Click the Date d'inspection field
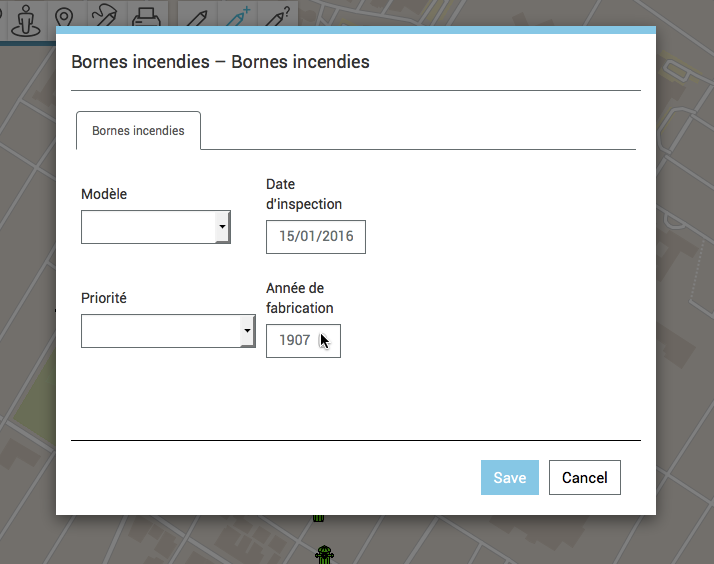The height and width of the screenshot is (564, 714). click(x=316, y=237)
